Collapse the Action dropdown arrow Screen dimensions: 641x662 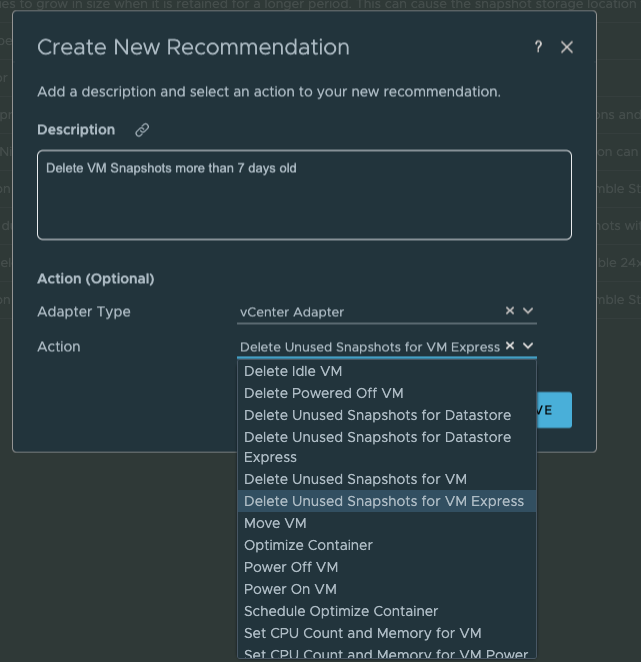coord(528,346)
